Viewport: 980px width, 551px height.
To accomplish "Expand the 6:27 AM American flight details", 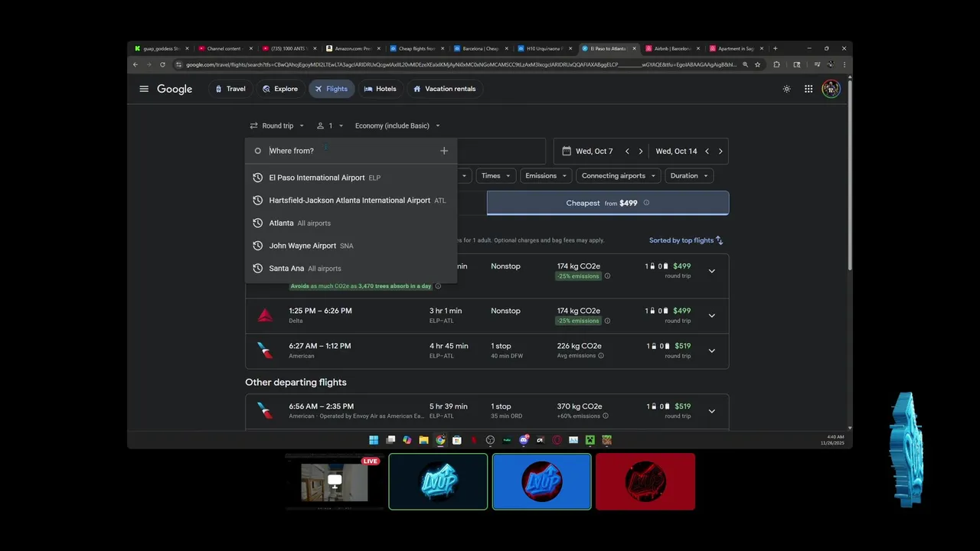I will [x=711, y=350].
